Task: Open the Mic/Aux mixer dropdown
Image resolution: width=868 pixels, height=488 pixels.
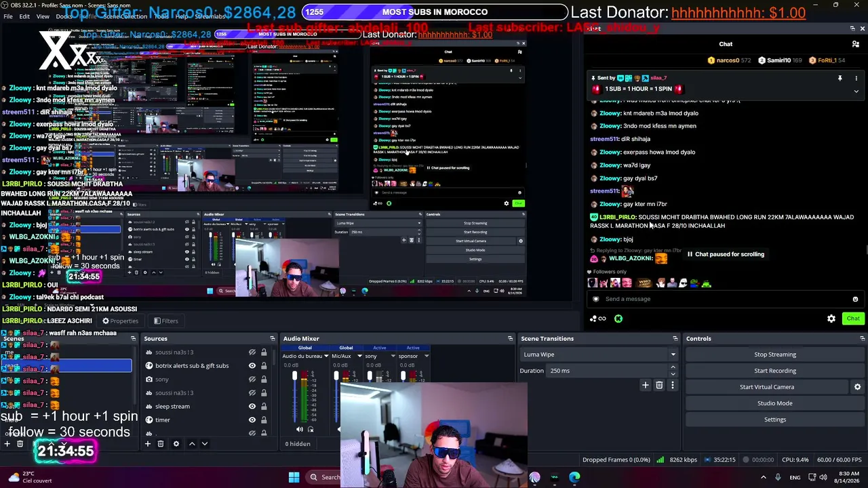Action: tap(359, 357)
